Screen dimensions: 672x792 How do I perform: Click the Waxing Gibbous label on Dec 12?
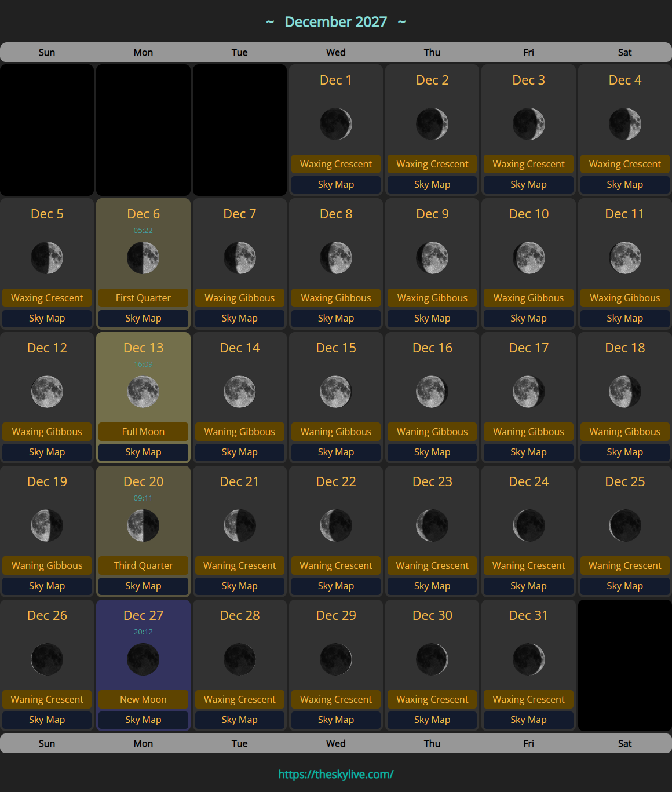(47, 432)
